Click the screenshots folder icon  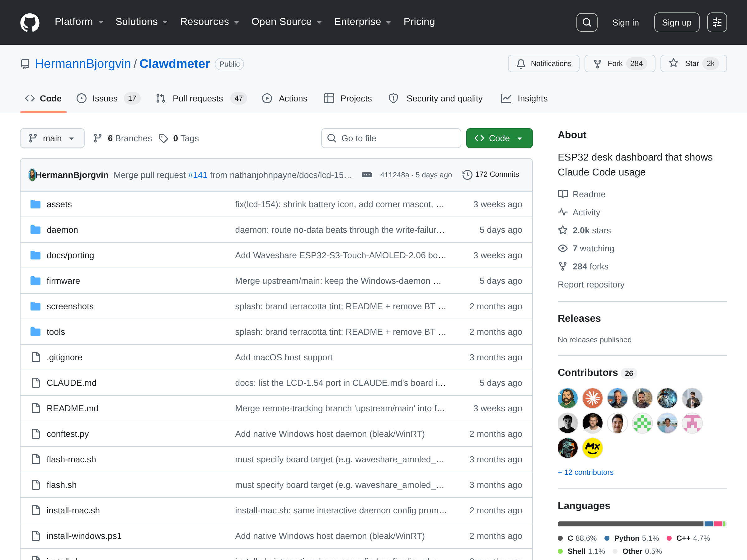tap(35, 306)
